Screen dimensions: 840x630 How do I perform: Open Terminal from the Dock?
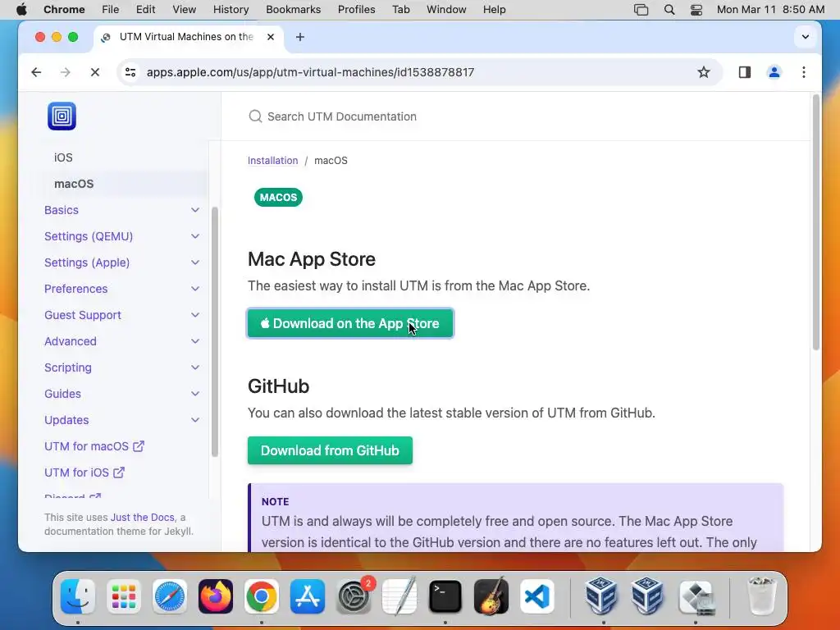point(445,596)
